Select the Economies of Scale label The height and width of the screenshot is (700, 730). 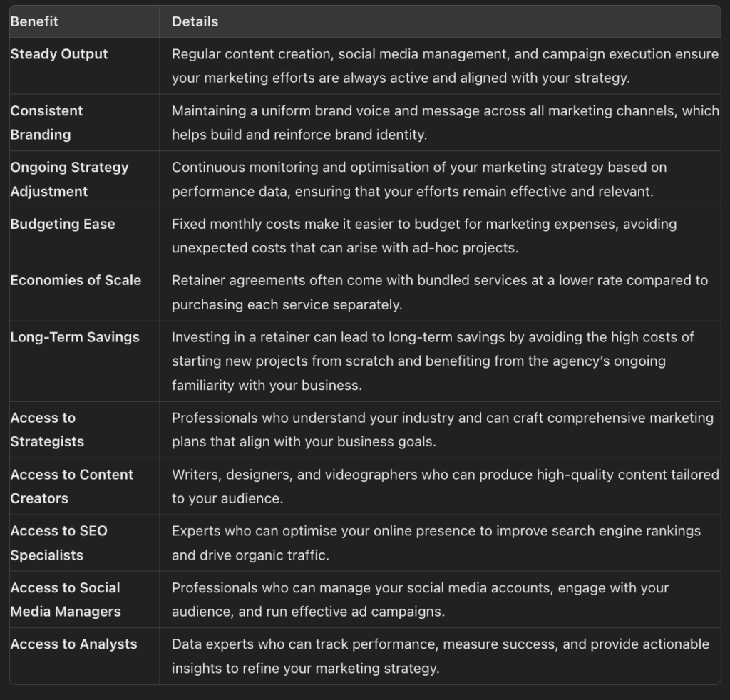pyautogui.click(x=76, y=280)
